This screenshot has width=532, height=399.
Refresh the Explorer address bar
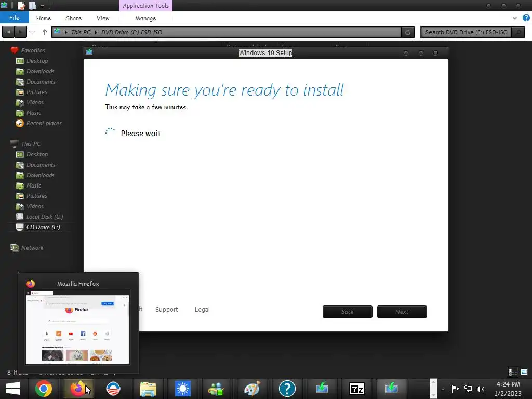click(408, 32)
